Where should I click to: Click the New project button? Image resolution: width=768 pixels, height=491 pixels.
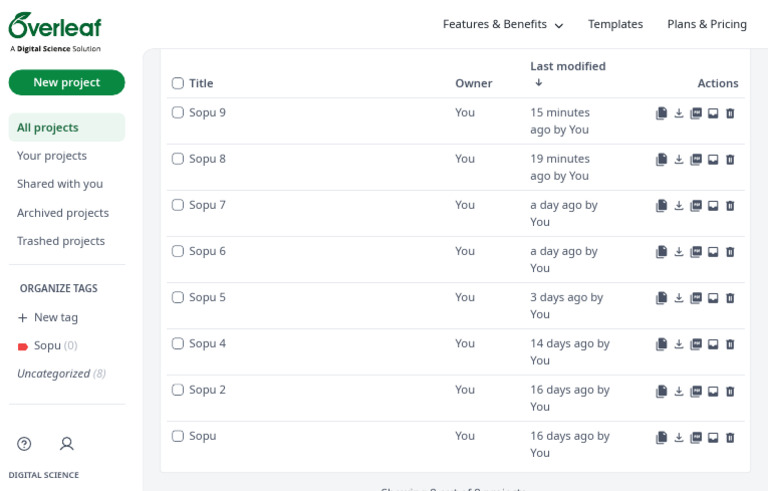(x=67, y=82)
